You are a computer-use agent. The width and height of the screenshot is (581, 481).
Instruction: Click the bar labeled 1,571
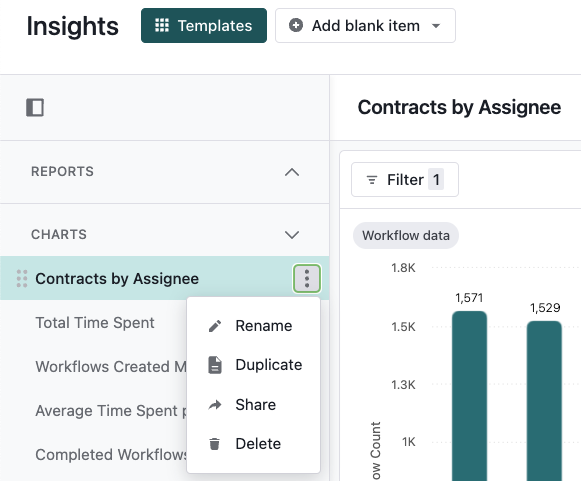click(469, 396)
